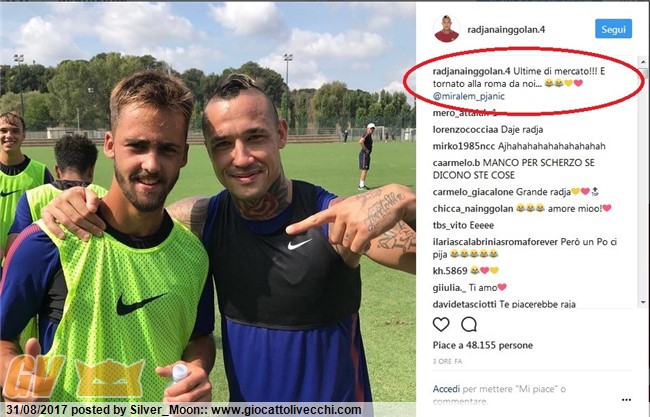Open carmelo_giacalone commenter profile
The height and width of the screenshot is (417, 650).
coord(473,192)
